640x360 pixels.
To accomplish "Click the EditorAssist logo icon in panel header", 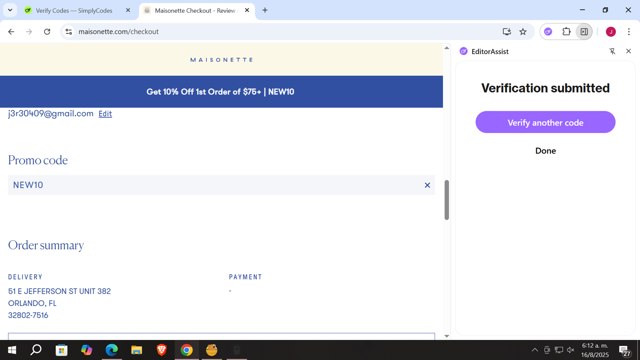I will tap(463, 51).
